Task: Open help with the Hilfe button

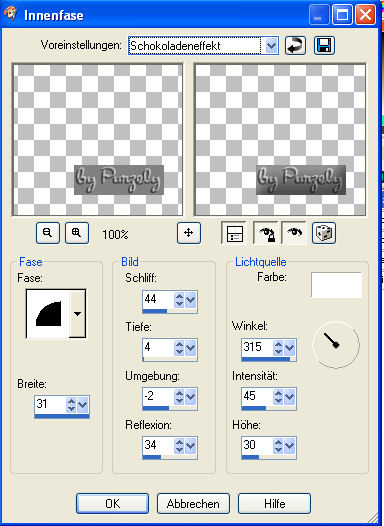Action: [x=274, y=504]
